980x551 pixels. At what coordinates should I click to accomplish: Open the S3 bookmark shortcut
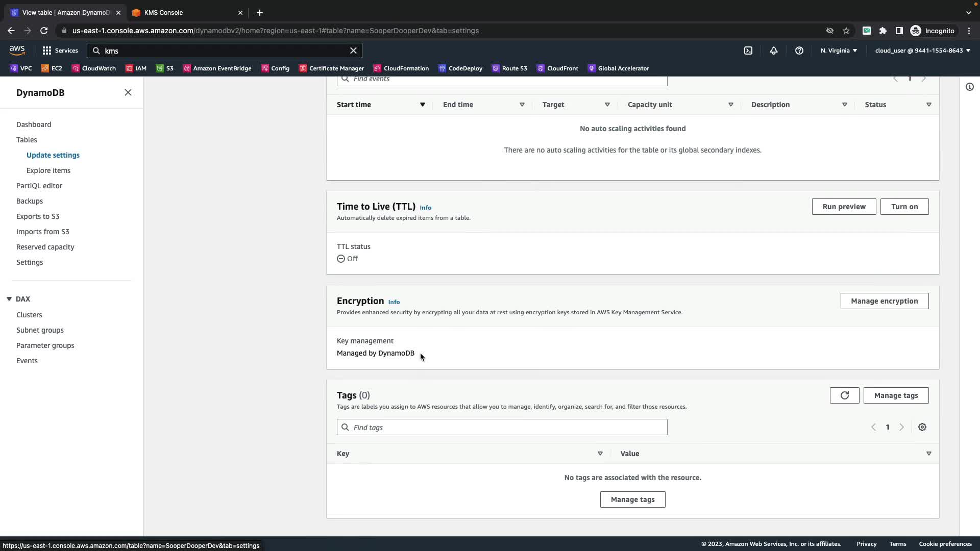(165, 68)
